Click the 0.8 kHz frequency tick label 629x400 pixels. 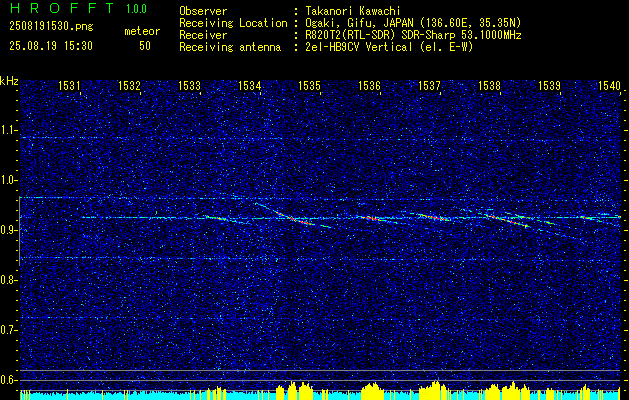(x=7, y=280)
